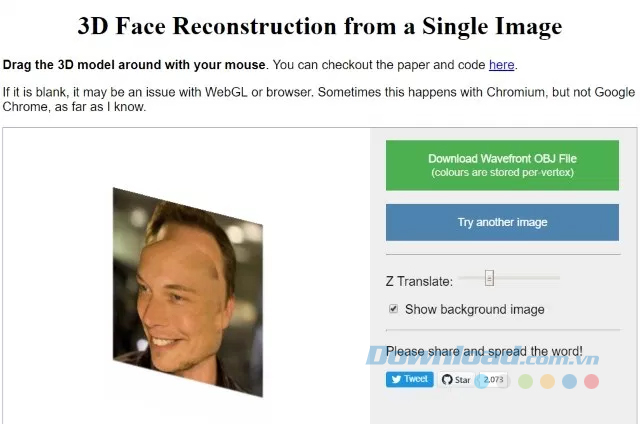Click the pink circle share icon
The height and width of the screenshot is (424, 640).
[x=591, y=381]
